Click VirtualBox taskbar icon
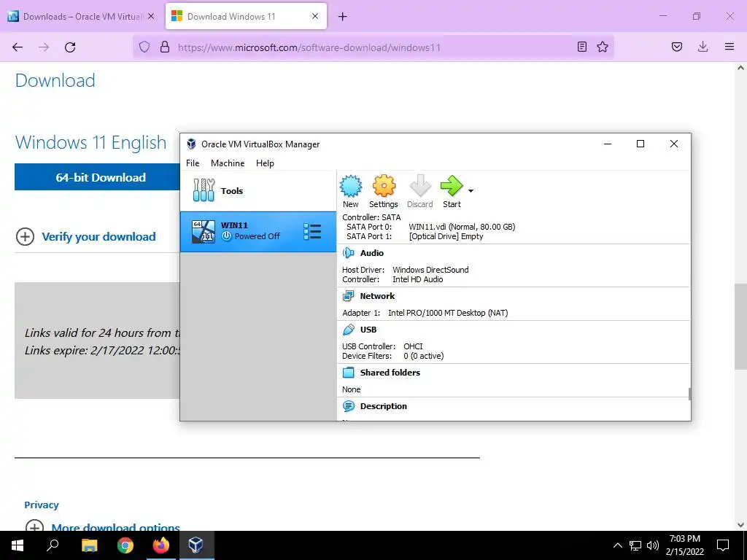This screenshot has width=747, height=560. point(196,545)
